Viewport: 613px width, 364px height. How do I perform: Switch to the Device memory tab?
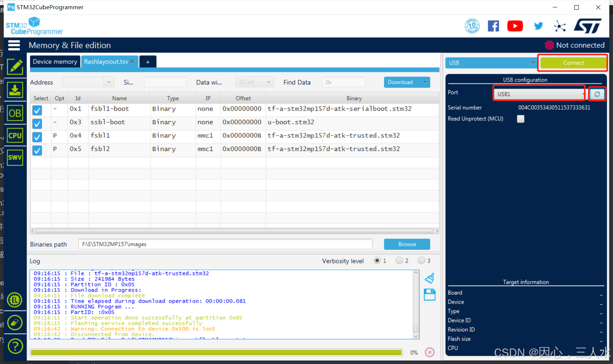[x=55, y=62]
